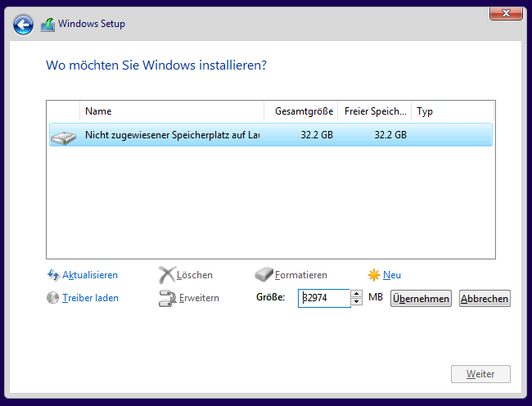Open the Aktualisieren link
This screenshot has height=406, width=532.
click(90, 275)
